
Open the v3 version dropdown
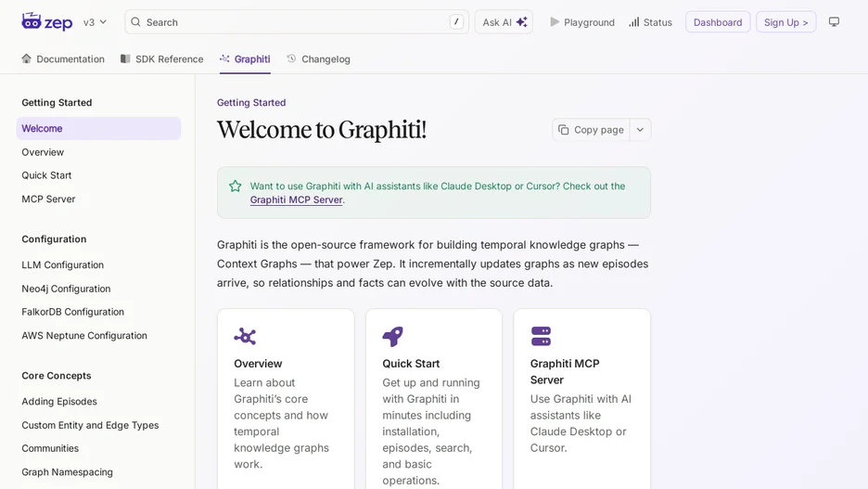coord(95,22)
